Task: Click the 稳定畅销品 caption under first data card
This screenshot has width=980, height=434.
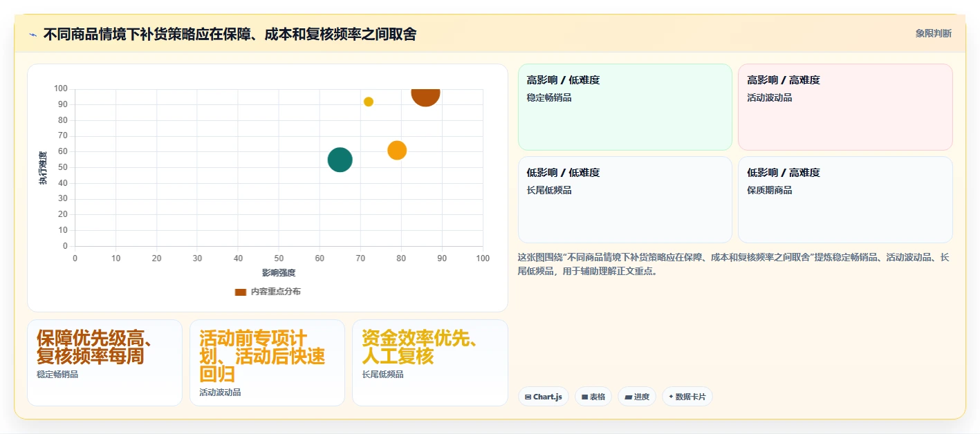Action: 57,375
